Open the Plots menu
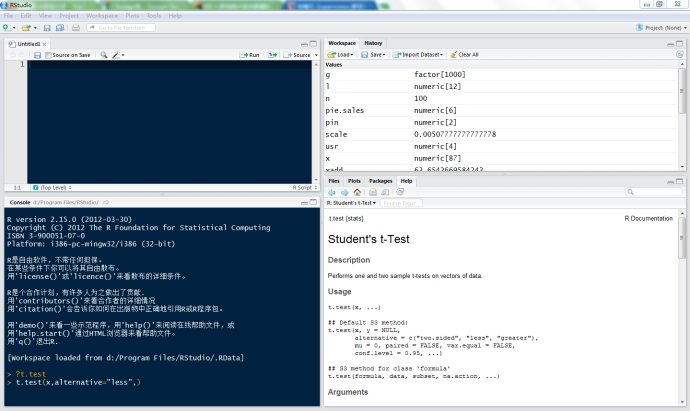690x411 pixels. [132, 16]
